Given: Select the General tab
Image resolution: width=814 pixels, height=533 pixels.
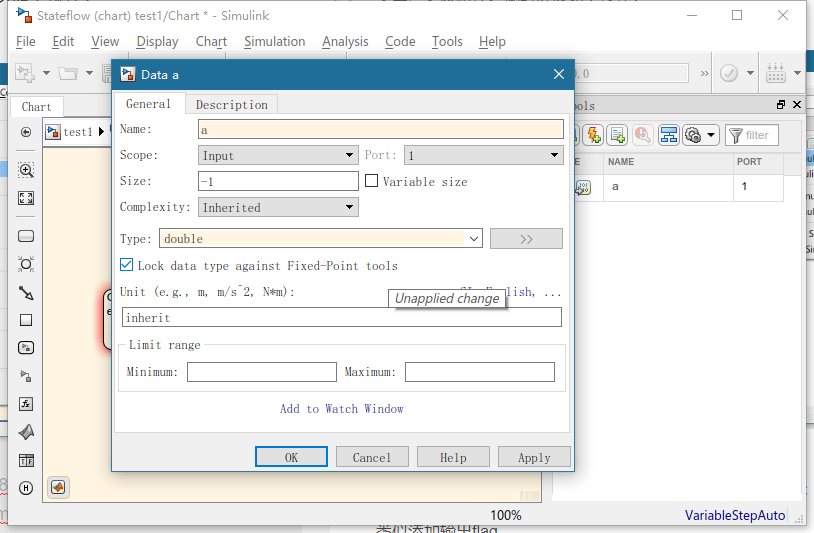Looking at the screenshot, I should (x=148, y=104).
